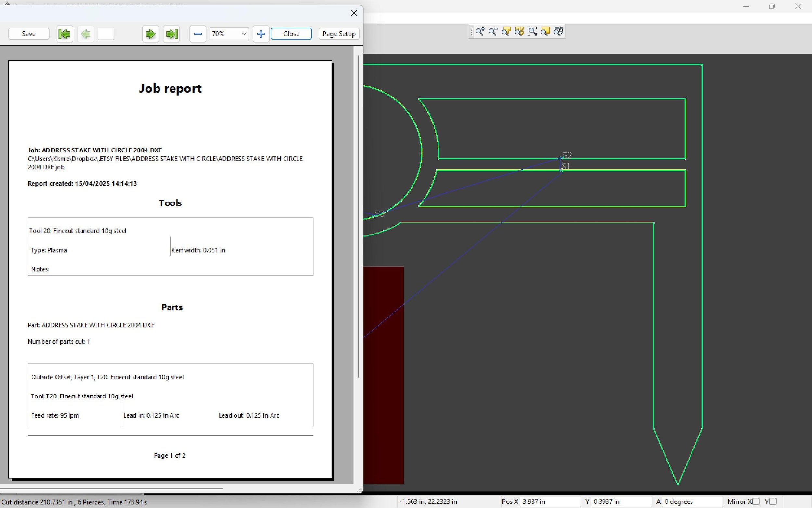
Task: Click the zoom in magnifier icon
Action: click(x=480, y=32)
